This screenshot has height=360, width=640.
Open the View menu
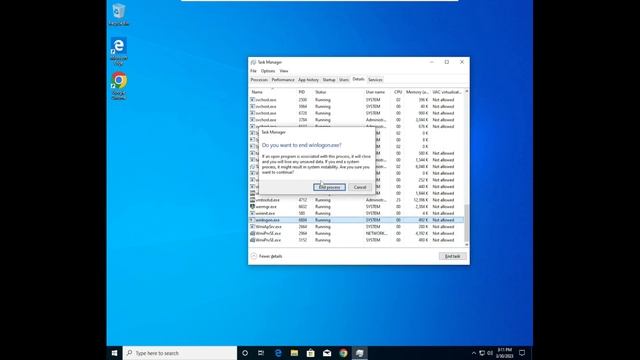pos(284,71)
